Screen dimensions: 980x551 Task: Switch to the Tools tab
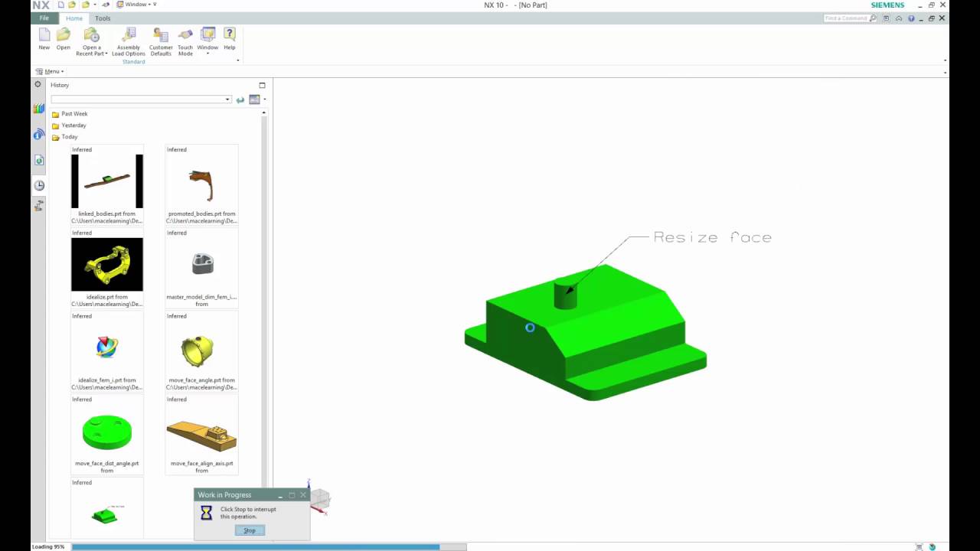103,18
